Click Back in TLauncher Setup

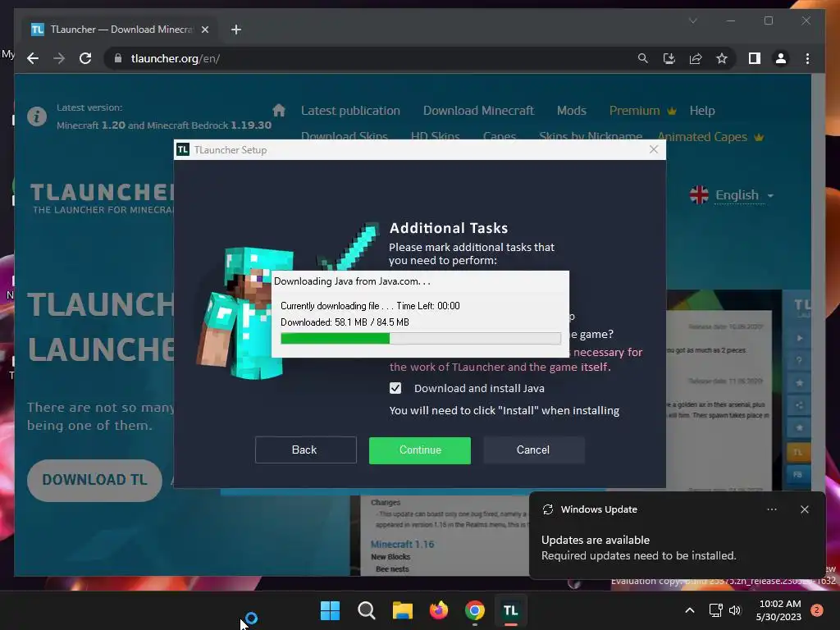(x=306, y=450)
